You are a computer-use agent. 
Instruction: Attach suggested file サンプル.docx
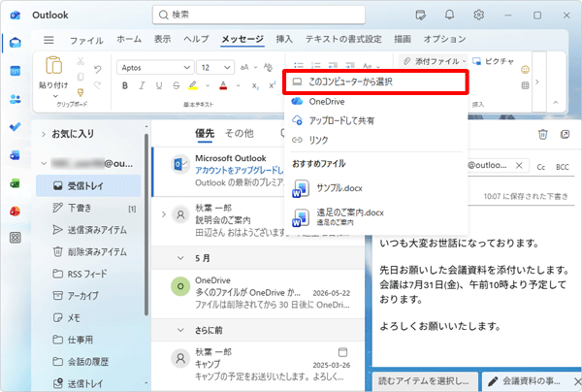coord(375,188)
